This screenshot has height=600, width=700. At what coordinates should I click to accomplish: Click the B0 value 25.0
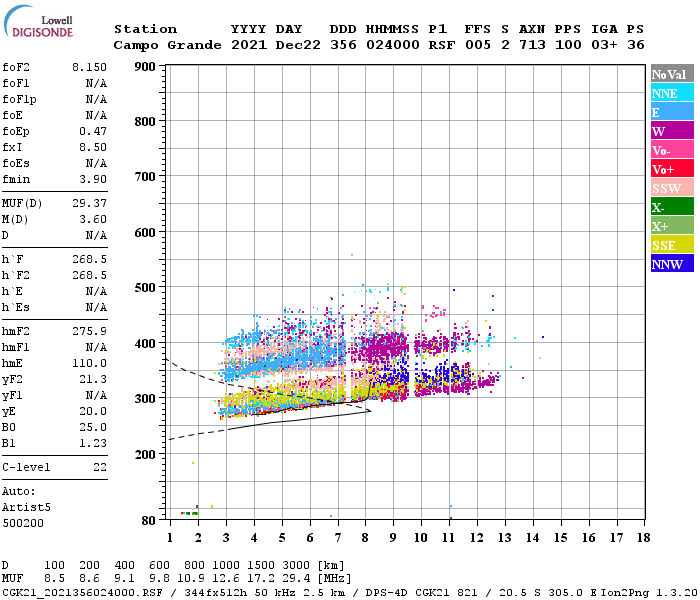click(x=93, y=427)
